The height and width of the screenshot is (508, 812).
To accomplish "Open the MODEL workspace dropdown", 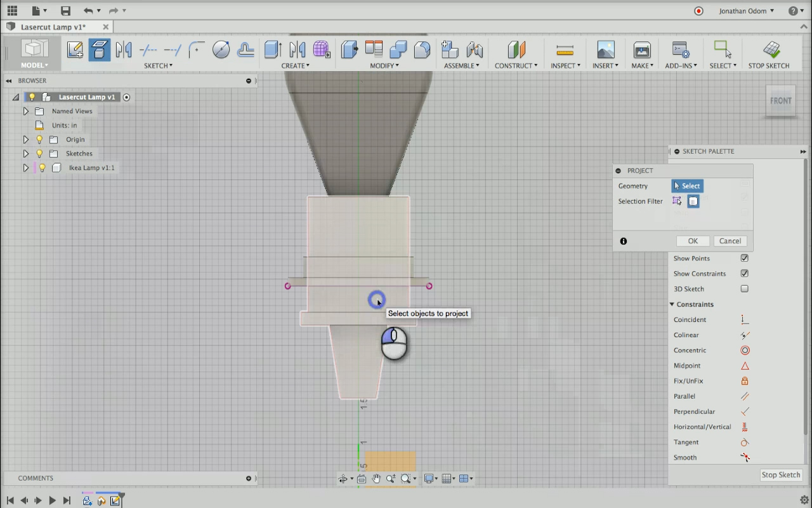I will [34, 65].
